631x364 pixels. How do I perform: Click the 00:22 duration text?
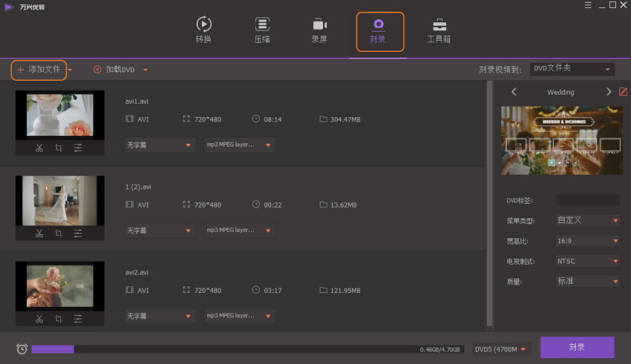tap(272, 205)
